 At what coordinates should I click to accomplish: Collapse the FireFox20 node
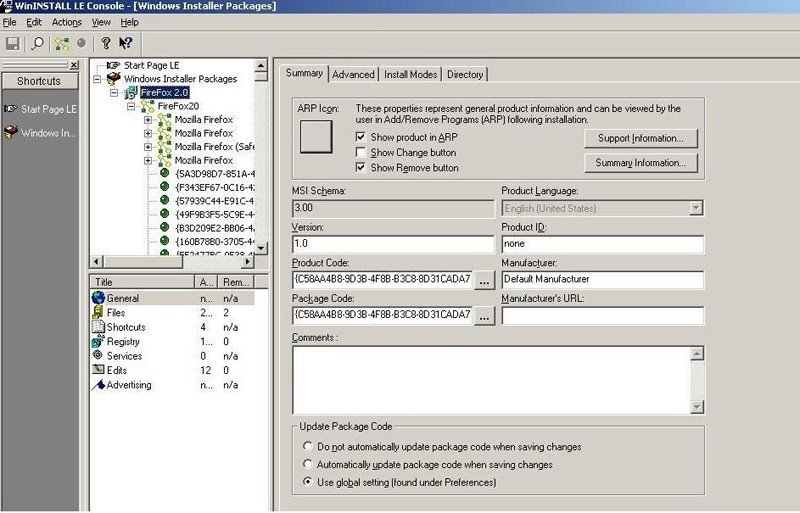pos(131,106)
